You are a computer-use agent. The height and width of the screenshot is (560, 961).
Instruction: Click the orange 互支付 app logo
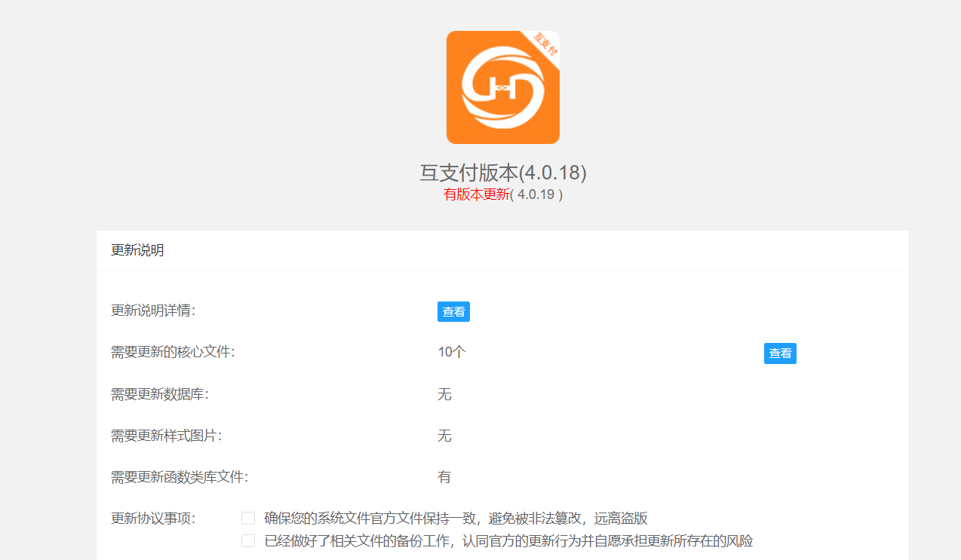click(503, 87)
